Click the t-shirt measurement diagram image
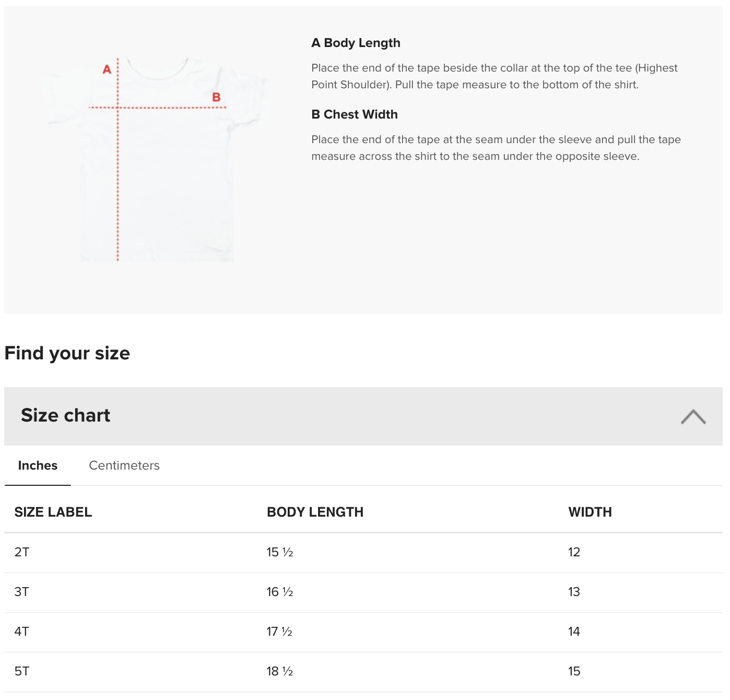 (x=157, y=159)
